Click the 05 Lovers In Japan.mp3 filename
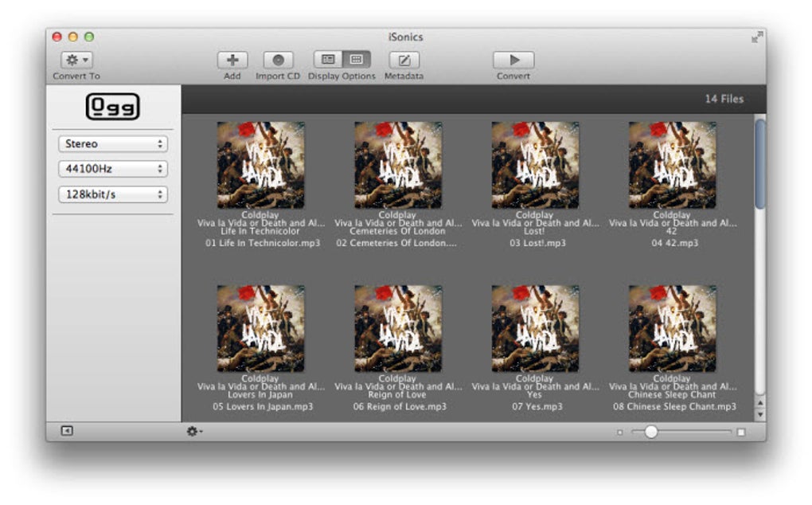 263,406
